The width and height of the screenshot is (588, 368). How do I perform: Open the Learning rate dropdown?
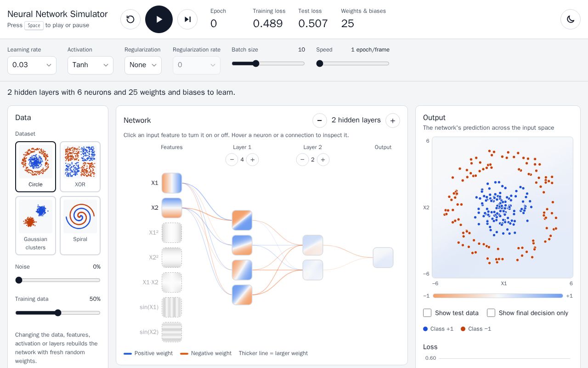32,65
